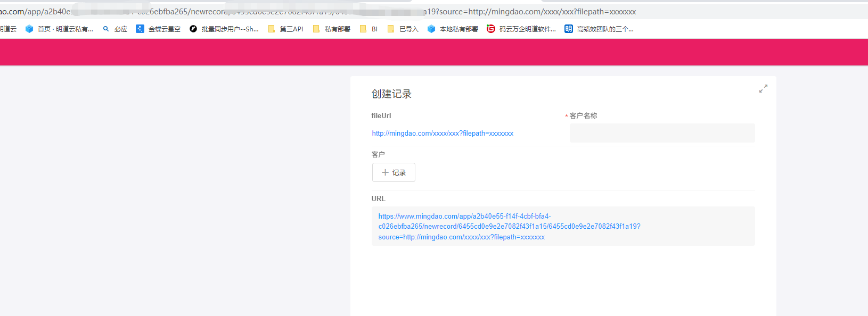Open the 批量同步用户 bookmark
This screenshot has height=316, width=868.
click(224, 29)
